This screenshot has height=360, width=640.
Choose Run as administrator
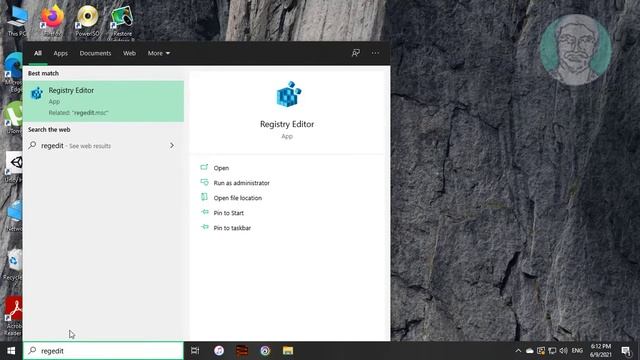(241, 183)
